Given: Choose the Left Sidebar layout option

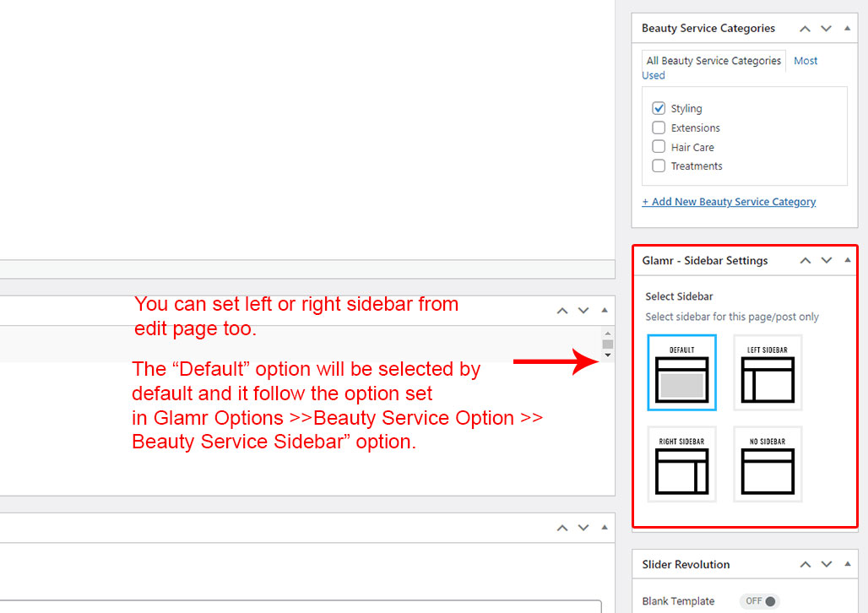Looking at the screenshot, I should click(x=768, y=372).
